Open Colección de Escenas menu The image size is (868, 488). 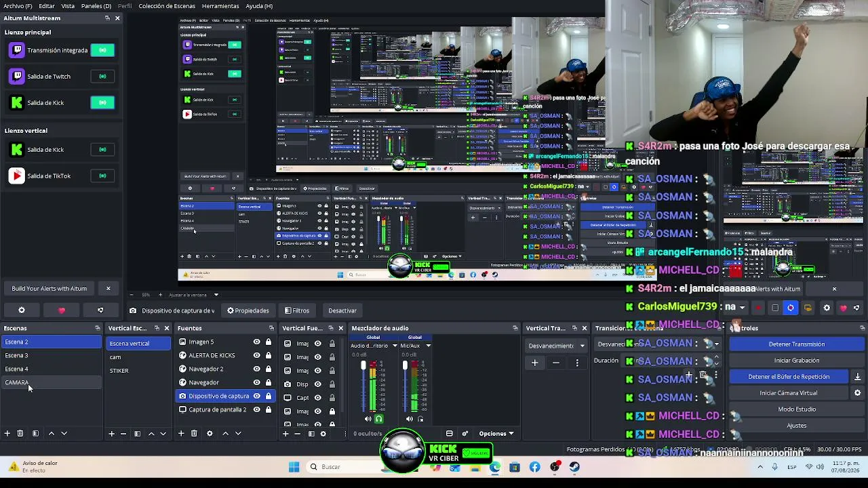tap(167, 6)
